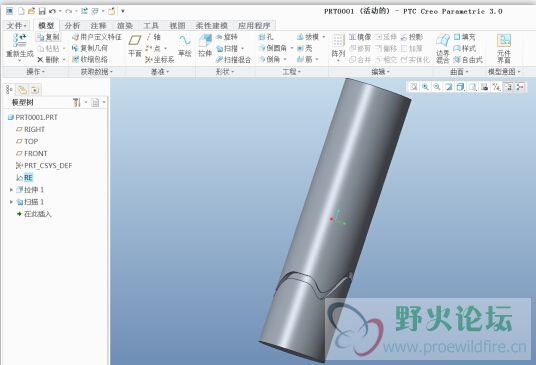The image size is (536, 365).
Task: Switch to the 注释 ribbon tab
Action: pos(98,25)
